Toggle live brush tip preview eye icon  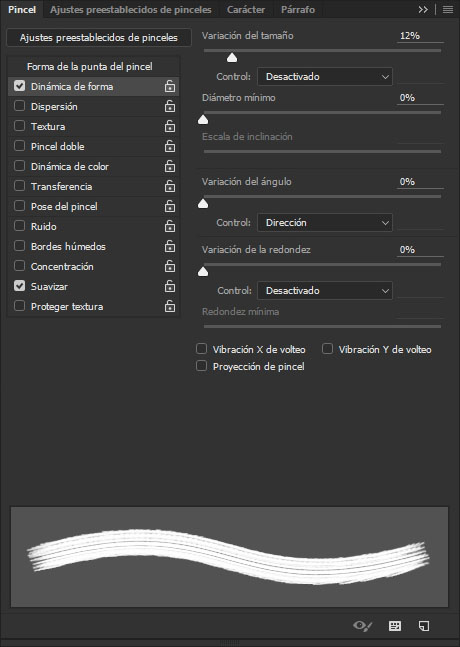(363, 626)
